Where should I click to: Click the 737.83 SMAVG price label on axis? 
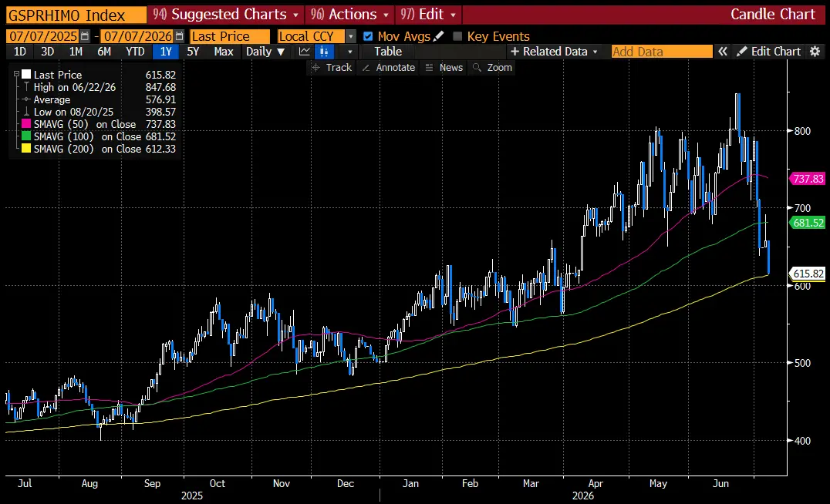tap(807, 179)
